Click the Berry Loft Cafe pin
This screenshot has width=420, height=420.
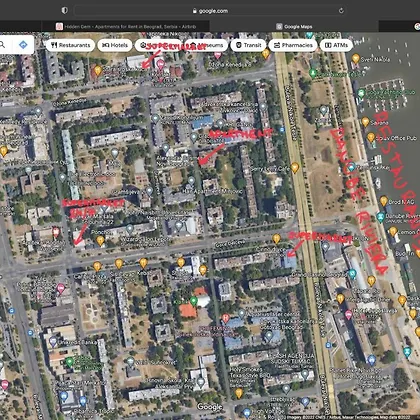coord(295,168)
